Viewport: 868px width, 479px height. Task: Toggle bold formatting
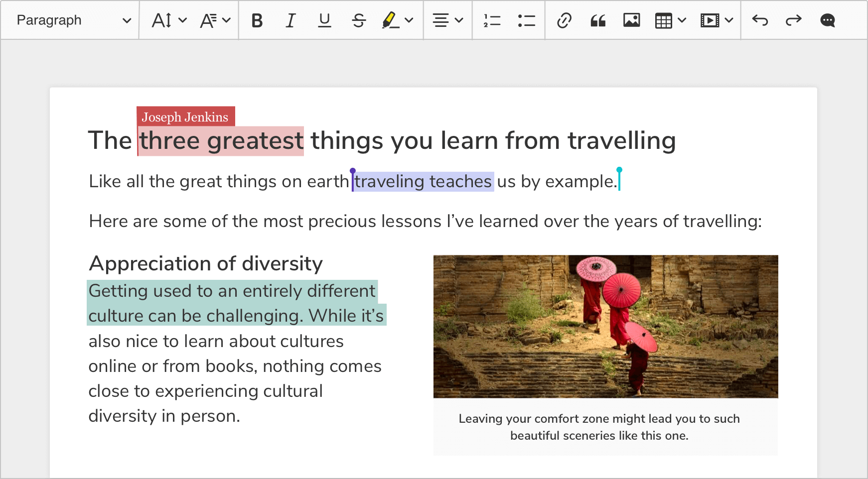(x=257, y=20)
